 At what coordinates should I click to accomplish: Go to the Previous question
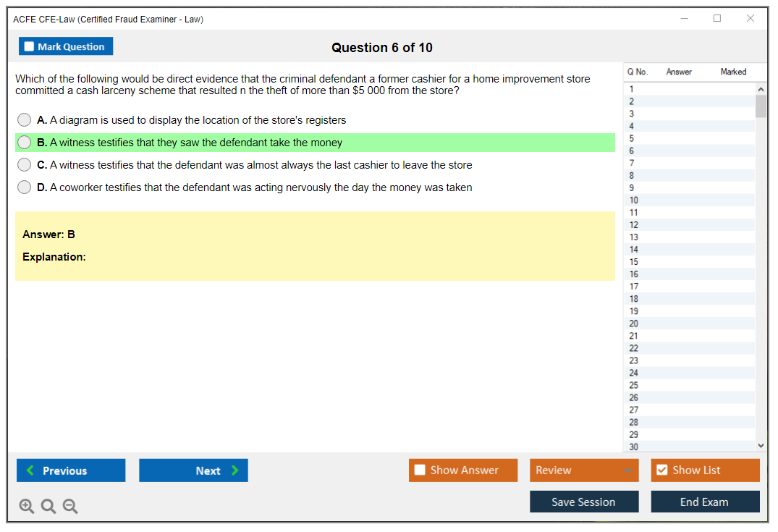71,470
